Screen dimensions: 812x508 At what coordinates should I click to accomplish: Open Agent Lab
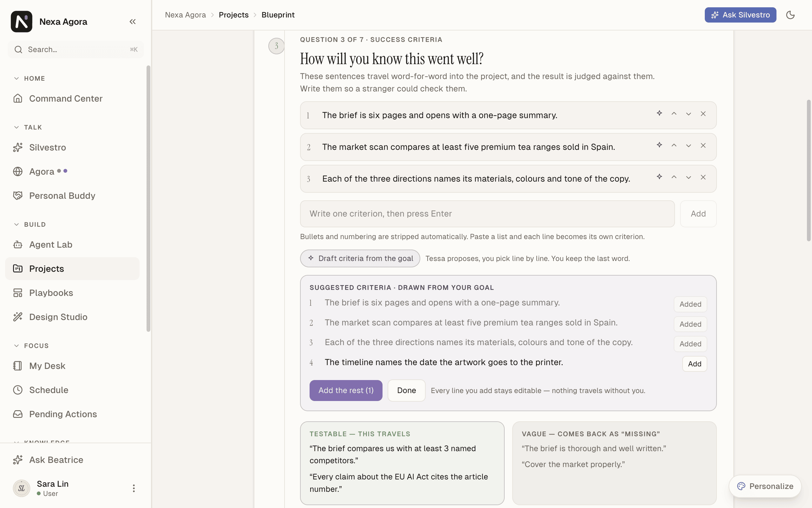72,244
